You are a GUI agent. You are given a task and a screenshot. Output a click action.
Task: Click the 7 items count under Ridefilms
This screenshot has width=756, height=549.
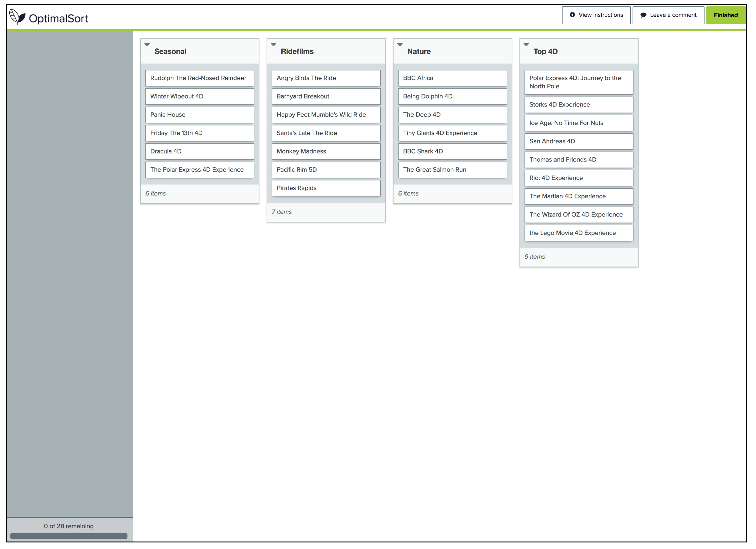point(282,212)
